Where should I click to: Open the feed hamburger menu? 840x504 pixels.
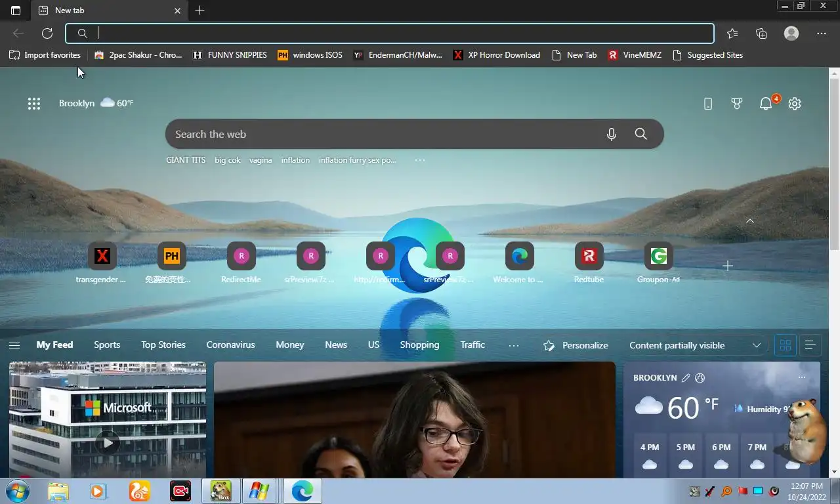[14, 345]
